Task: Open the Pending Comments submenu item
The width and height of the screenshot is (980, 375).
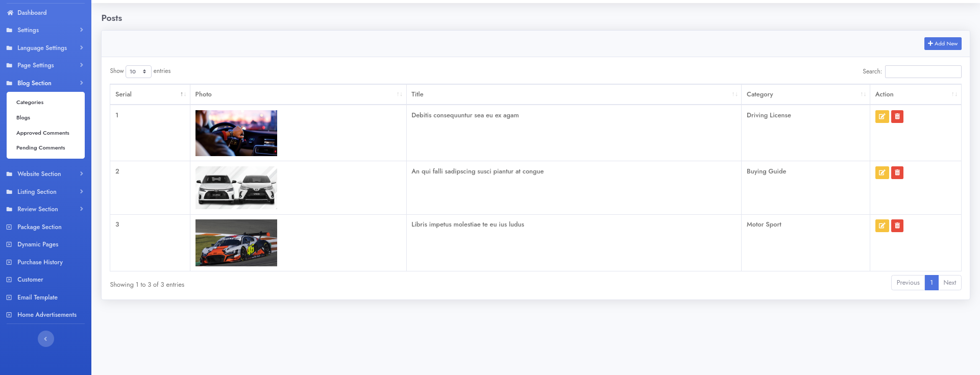Action: pos(41,148)
